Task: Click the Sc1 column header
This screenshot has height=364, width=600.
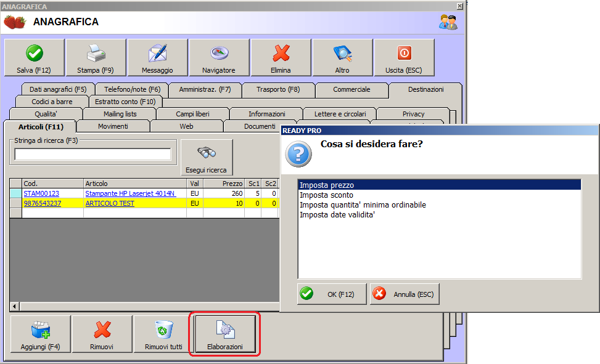Action: 253,184
